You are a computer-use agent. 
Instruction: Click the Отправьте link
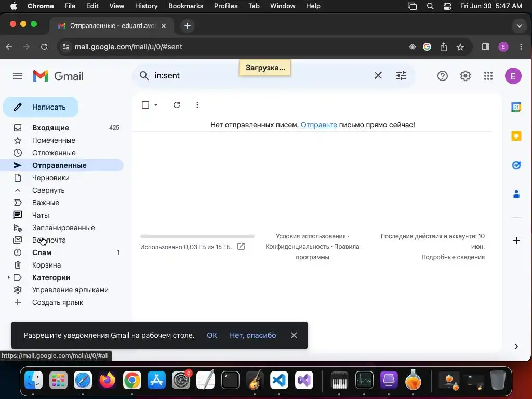[318, 125]
